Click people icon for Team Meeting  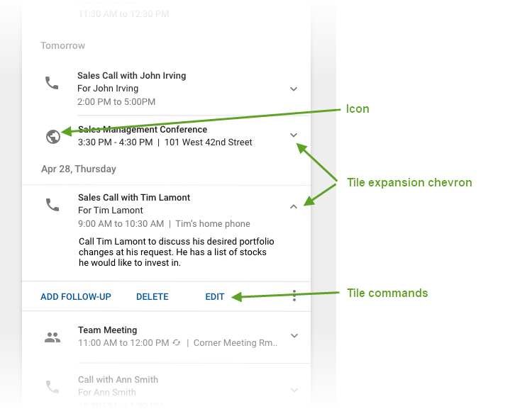point(52,337)
